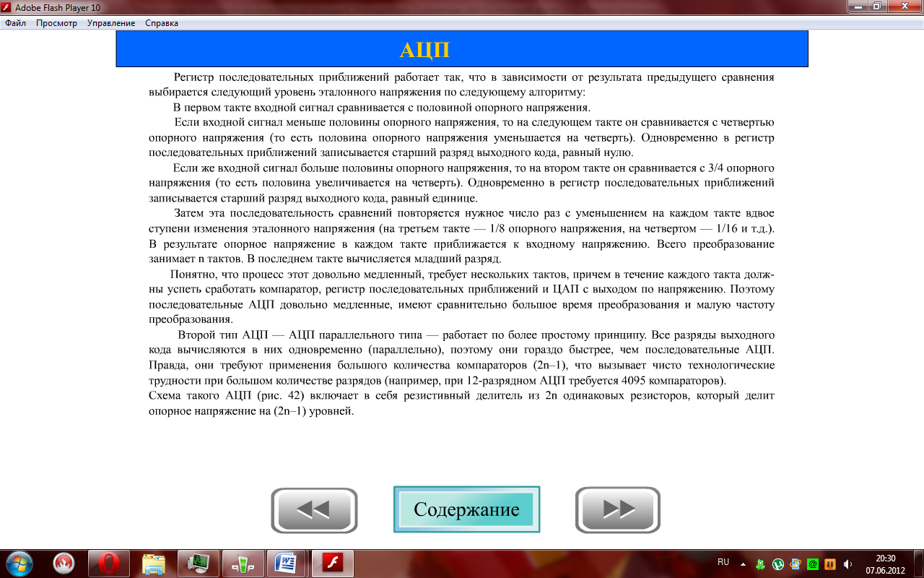924x578 pixels.
Task: Minimize the Flash Player window
Action: coord(858,6)
